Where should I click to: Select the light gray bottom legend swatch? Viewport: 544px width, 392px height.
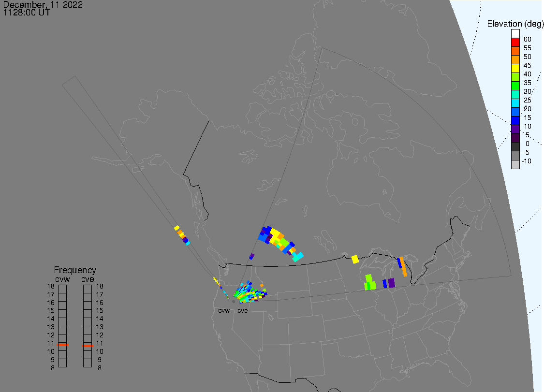(515, 164)
